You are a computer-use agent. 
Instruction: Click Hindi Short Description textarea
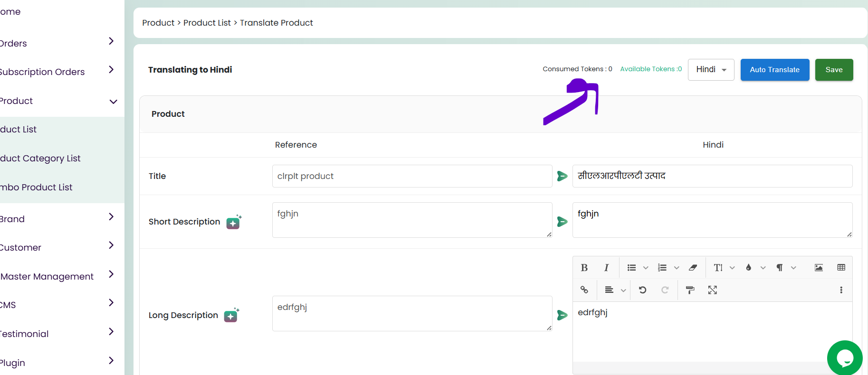pos(713,220)
